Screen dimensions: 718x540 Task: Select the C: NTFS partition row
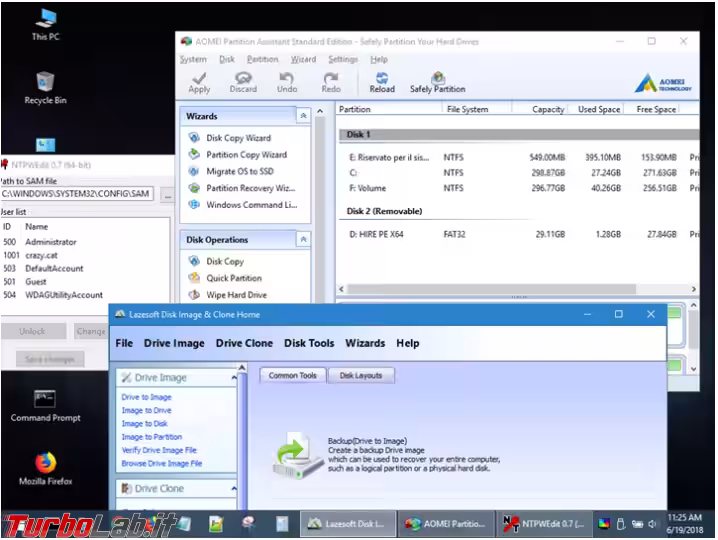(x=519, y=173)
